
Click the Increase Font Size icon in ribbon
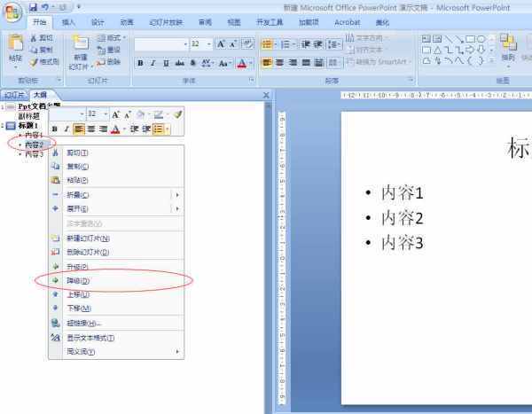pos(221,43)
